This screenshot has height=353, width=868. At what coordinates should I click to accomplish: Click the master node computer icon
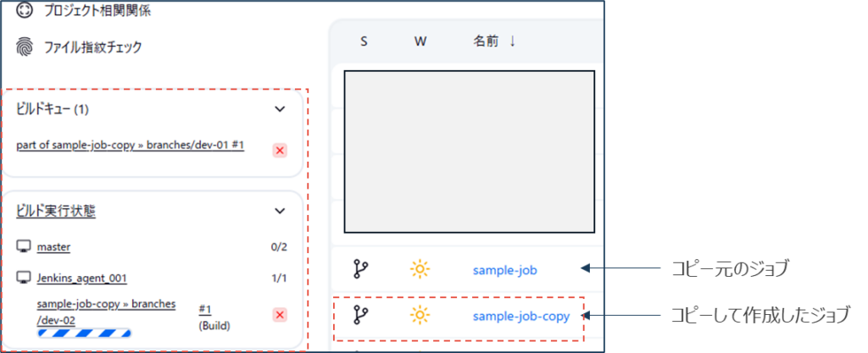tap(24, 247)
